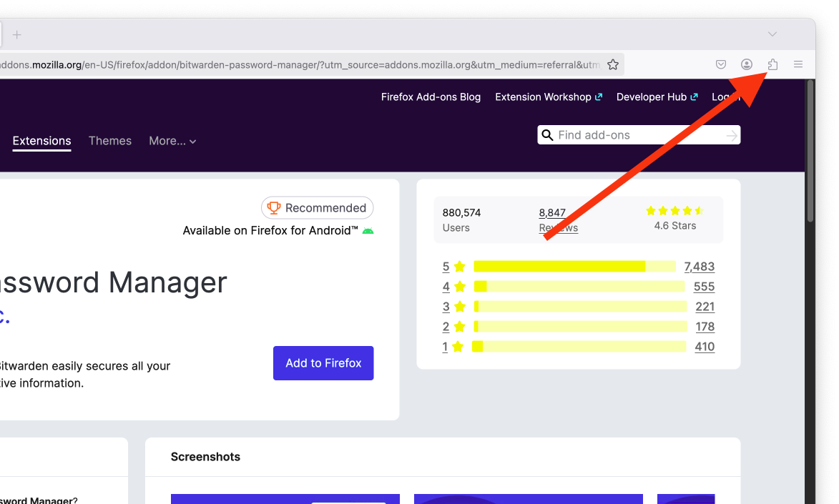Screen dimensions: 839x504
Task: Expand the More... dropdown menu
Action: tap(172, 142)
